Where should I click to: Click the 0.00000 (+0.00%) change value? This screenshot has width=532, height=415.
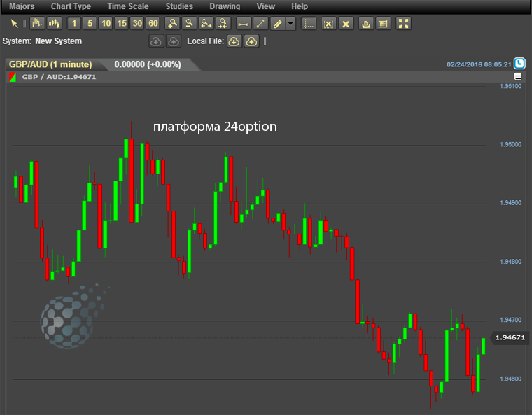coord(148,64)
